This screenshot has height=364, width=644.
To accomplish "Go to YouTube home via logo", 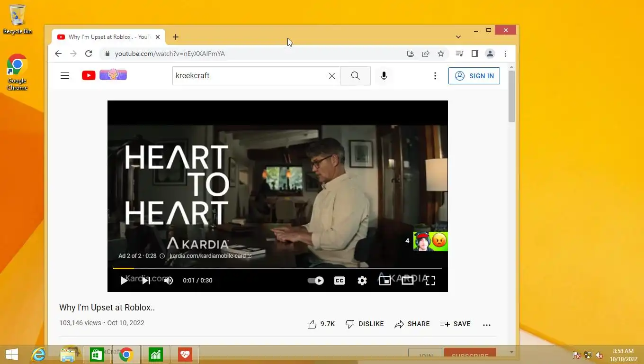I will (104, 75).
